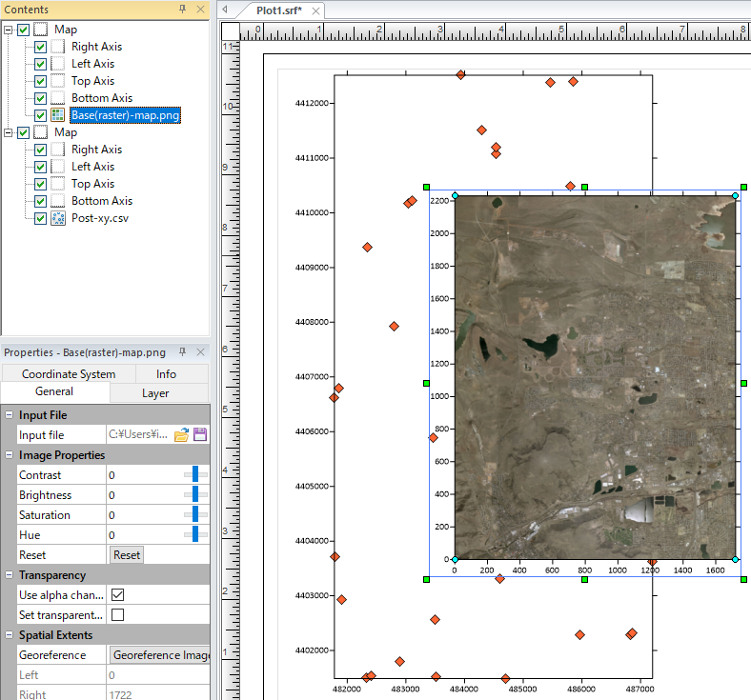Switch to the Coordinate System tab
Image resolution: width=751 pixels, height=700 pixels.
69,373
